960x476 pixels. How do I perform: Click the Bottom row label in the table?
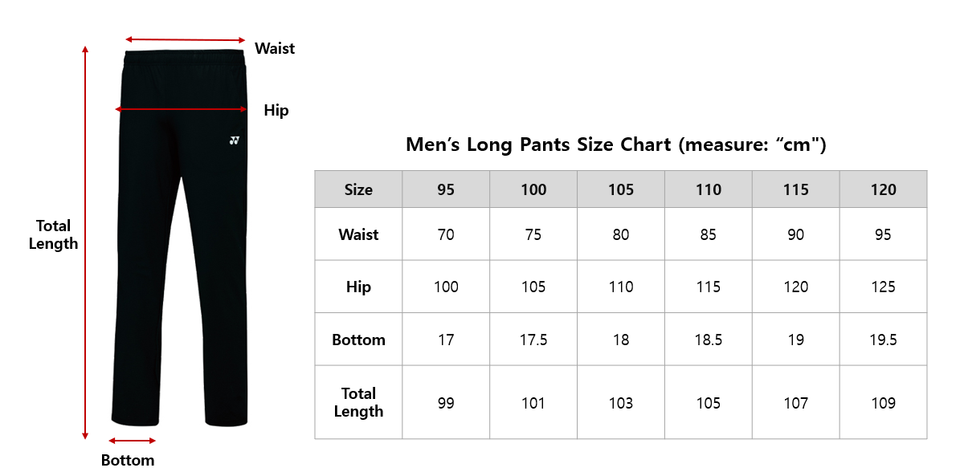tap(358, 340)
